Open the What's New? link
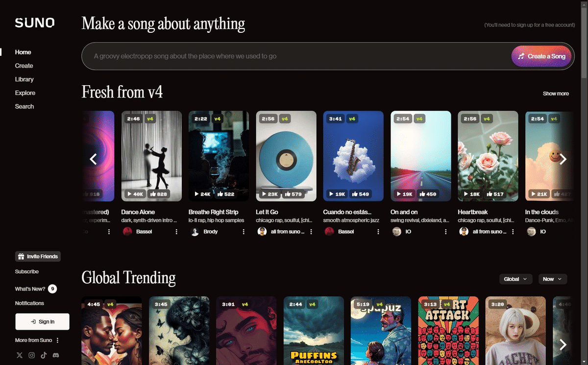 30,289
